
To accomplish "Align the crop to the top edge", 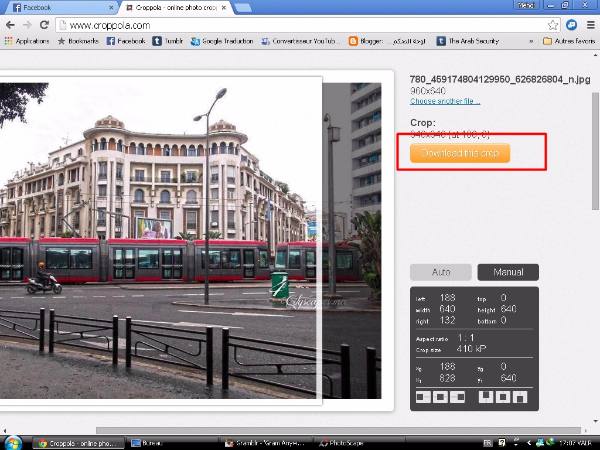I will pos(486,397).
